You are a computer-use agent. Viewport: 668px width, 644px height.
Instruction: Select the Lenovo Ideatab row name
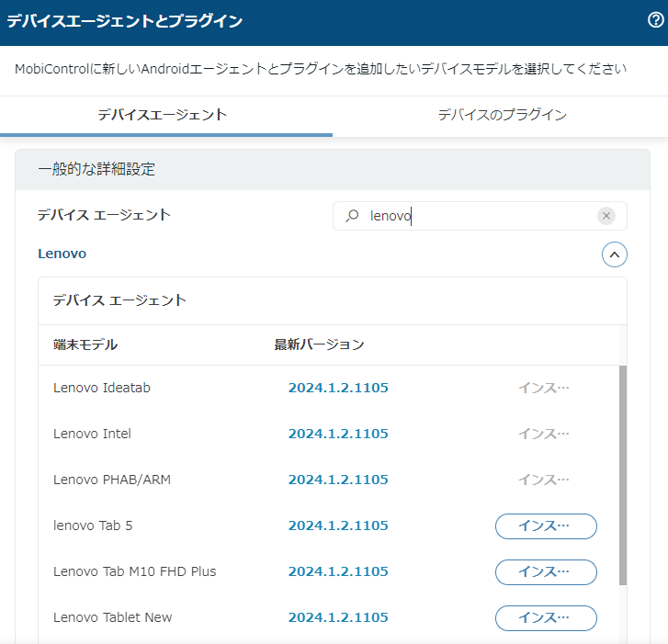[x=102, y=388]
